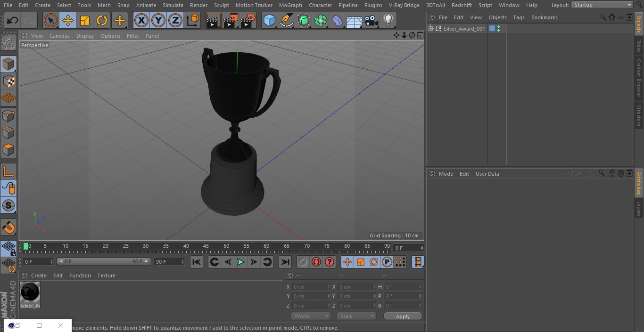The height and width of the screenshot is (332, 644).
Task: Go to end of animation
Action: (285, 262)
